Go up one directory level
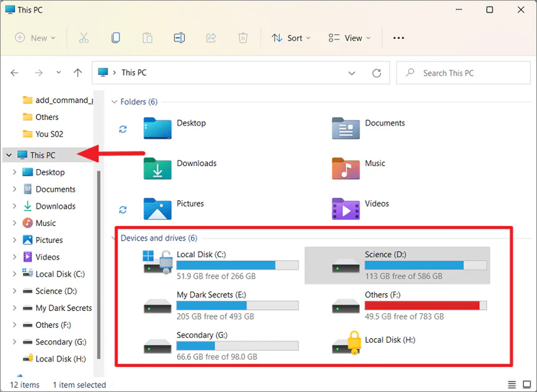This screenshot has height=392, width=537. pyautogui.click(x=78, y=73)
